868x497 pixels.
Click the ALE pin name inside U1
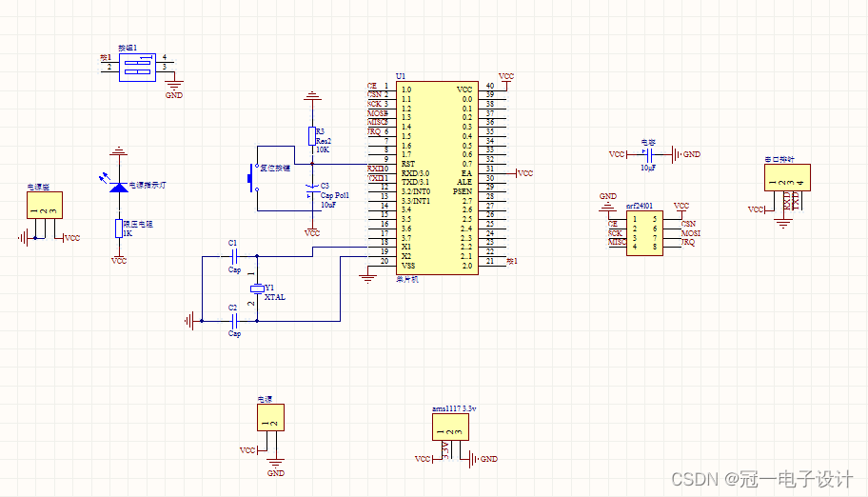point(464,182)
